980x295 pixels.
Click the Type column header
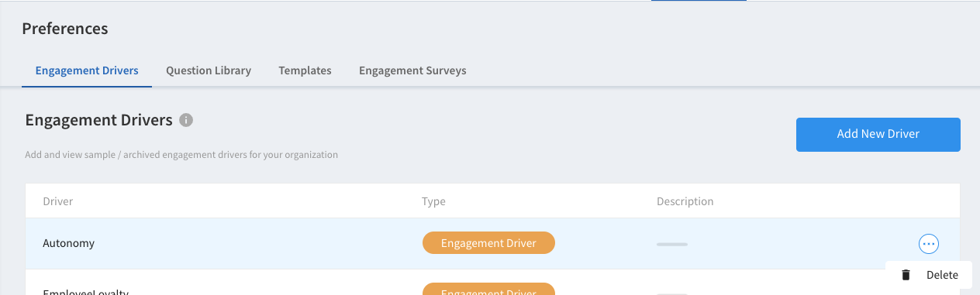[x=433, y=201]
